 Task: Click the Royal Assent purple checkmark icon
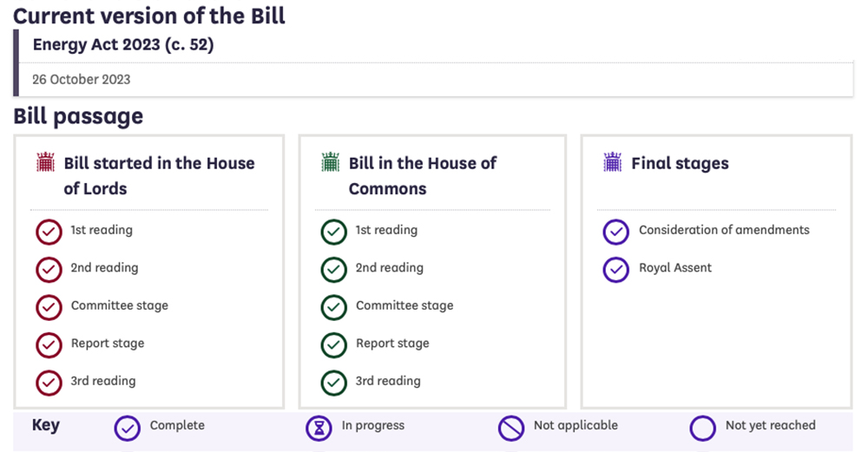(x=616, y=270)
